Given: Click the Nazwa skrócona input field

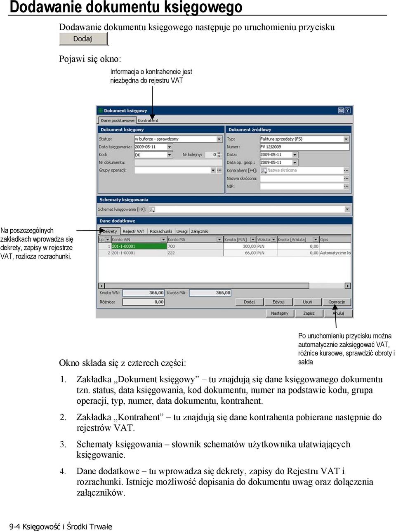Looking at the screenshot, I should tap(302, 179).
